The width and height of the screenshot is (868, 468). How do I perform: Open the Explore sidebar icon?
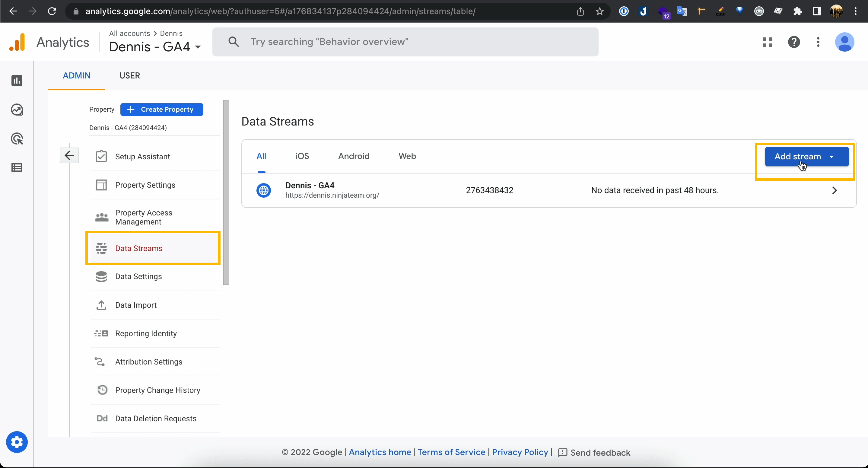point(17,110)
